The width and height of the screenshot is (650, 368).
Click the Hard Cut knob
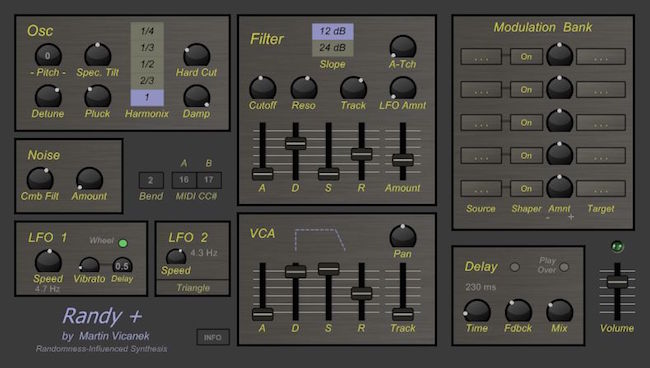[x=196, y=55]
